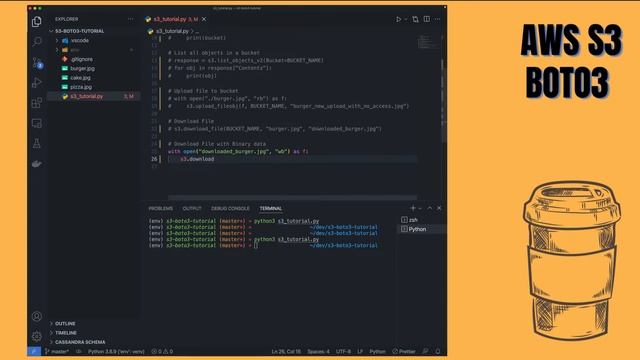Image resolution: width=640 pixels, height=360 pixels.
Task: Split the editor to the right
Action: coord(427,19)
